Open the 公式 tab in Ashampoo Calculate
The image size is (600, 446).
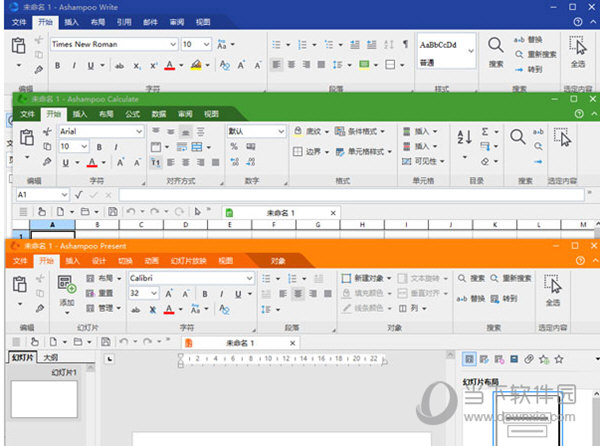tap(133, 114)
